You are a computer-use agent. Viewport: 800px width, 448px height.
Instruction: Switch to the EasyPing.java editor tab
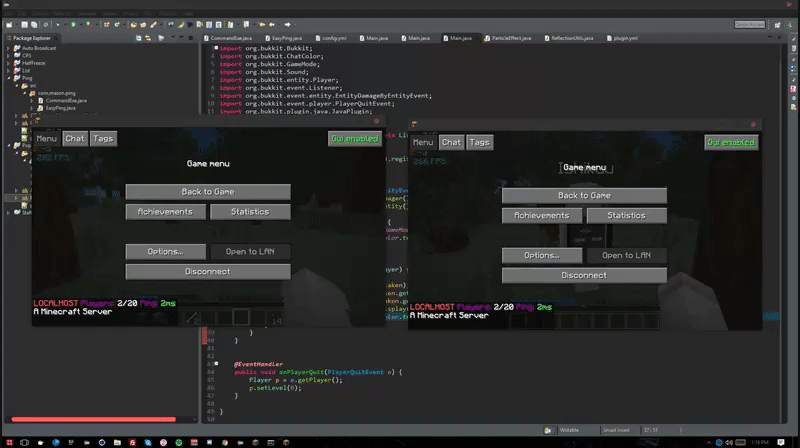pyautogui.click(x=284, y=38)
